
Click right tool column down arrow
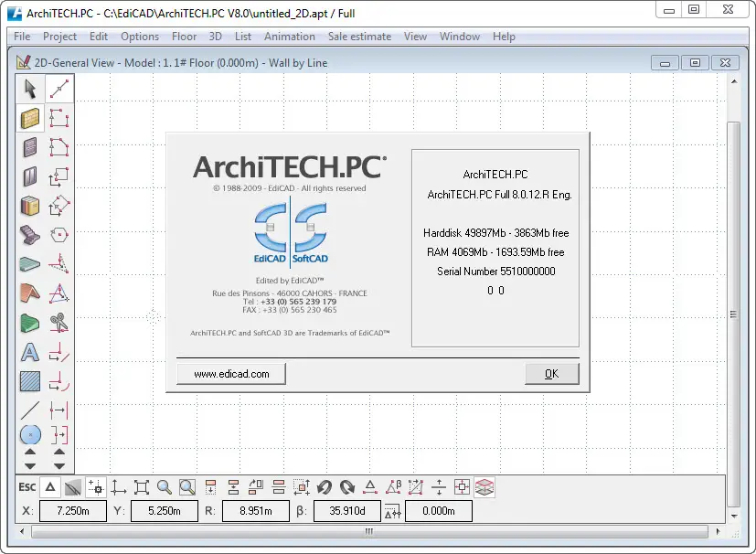pos(59,466)
